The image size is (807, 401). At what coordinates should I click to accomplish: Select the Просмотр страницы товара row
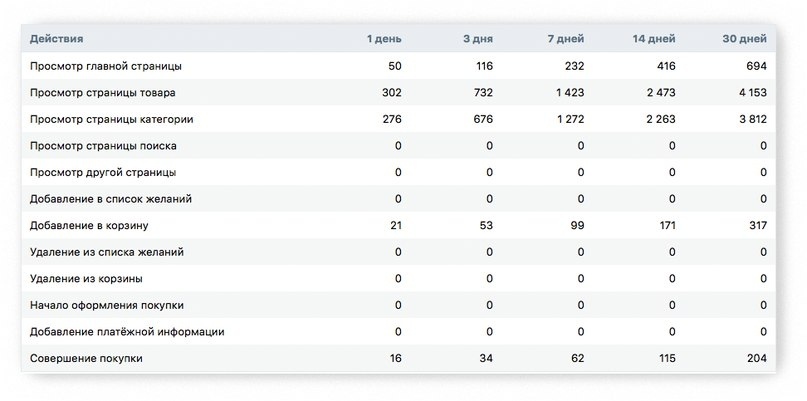point(398,93)
